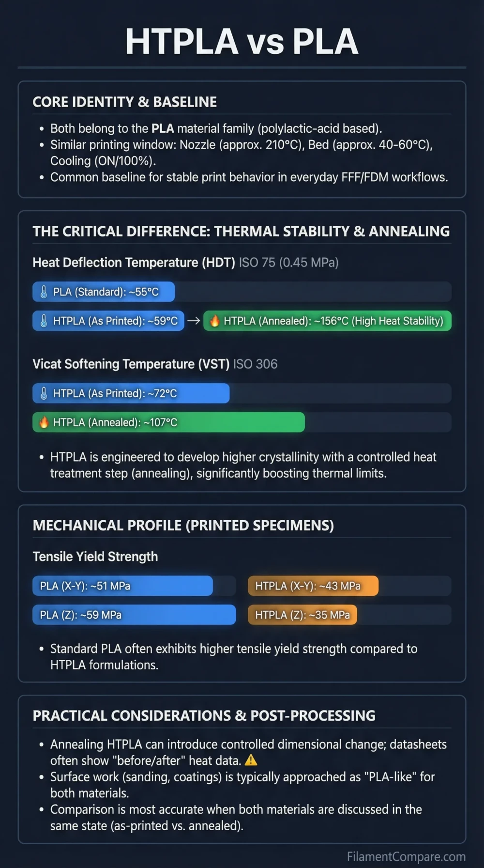Click flame icon on HTPLA Annealed ~107°C bar

click(44, 422)
